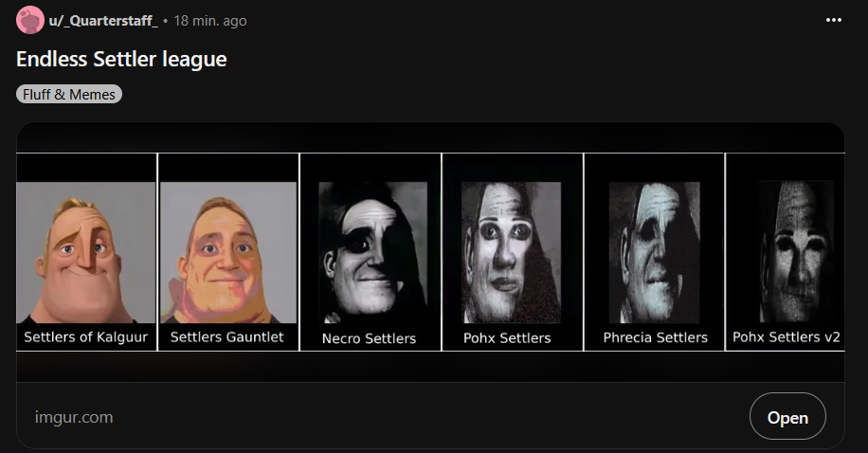Click the Open button for imgur link
868x453 pixels.
[787, 416]
